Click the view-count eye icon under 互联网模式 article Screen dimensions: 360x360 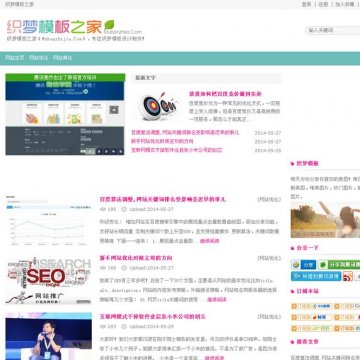103,326
